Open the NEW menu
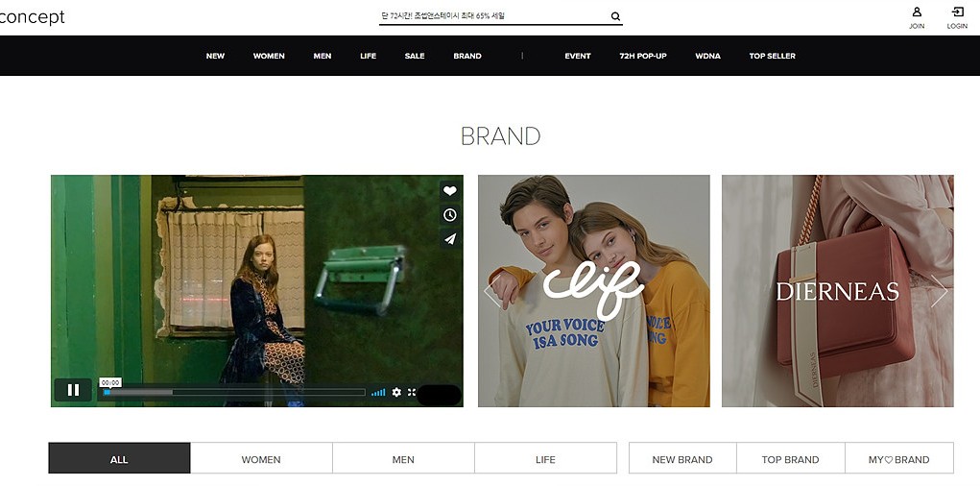Screen dimensions: 980x486 click(x=215, y=56)
